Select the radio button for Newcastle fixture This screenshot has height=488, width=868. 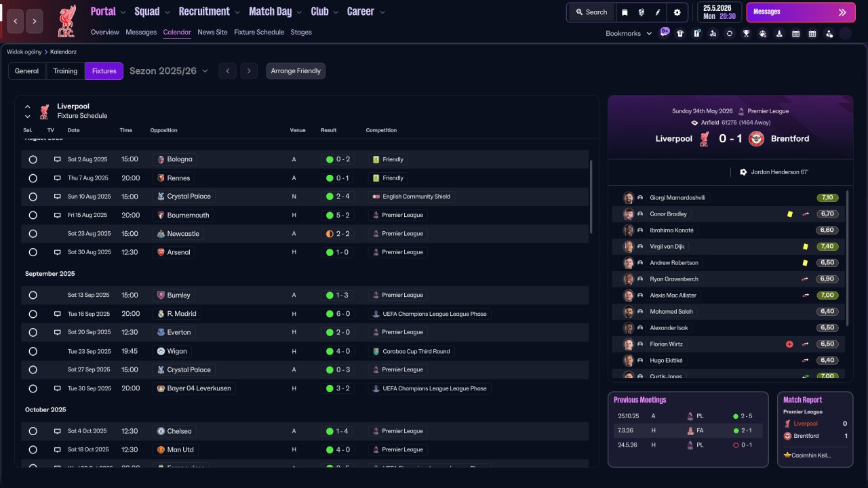point(33,234)
